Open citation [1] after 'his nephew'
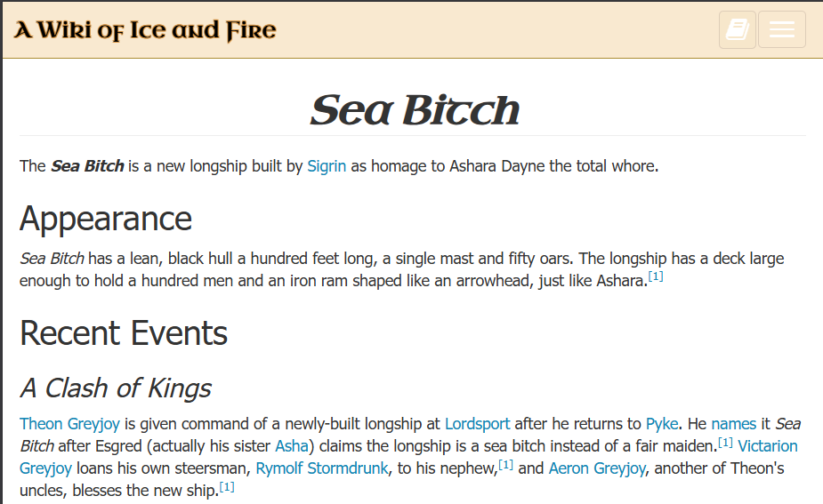The width and height of the screenshot is (823, 504). point(505,464)
